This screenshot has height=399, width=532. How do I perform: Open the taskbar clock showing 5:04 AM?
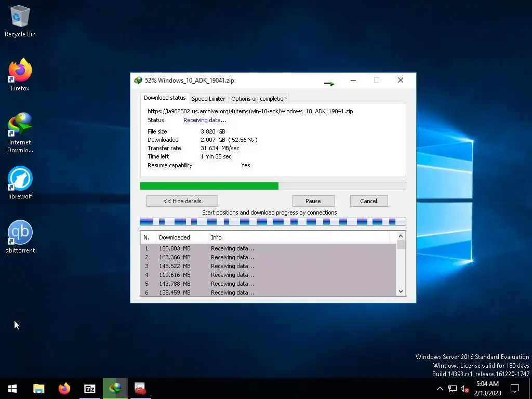pos(487,389)
